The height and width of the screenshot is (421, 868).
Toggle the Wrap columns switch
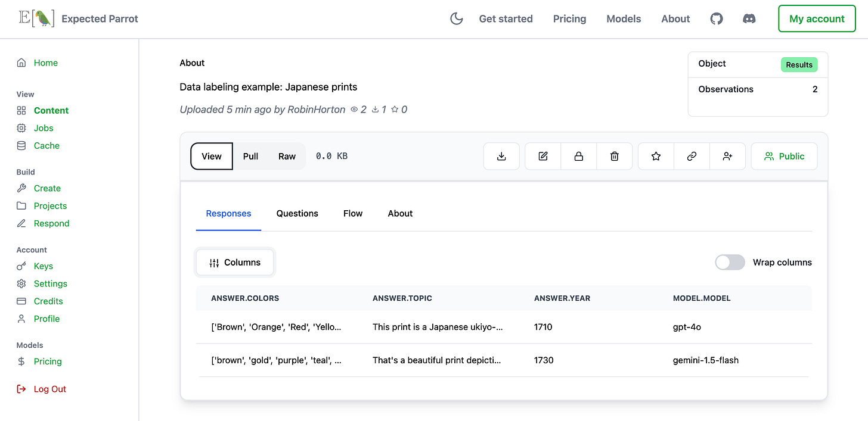[730, 262]
